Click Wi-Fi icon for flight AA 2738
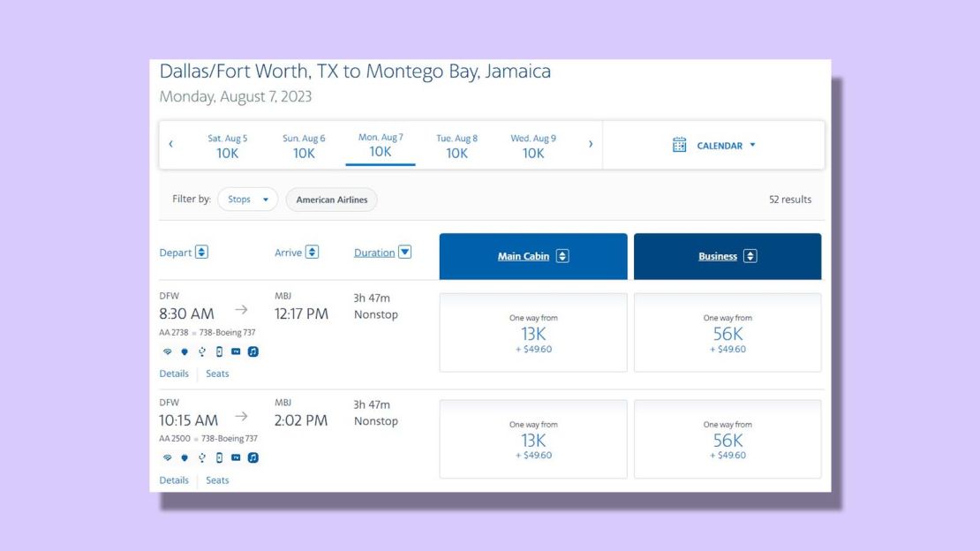 coord(167,351)
